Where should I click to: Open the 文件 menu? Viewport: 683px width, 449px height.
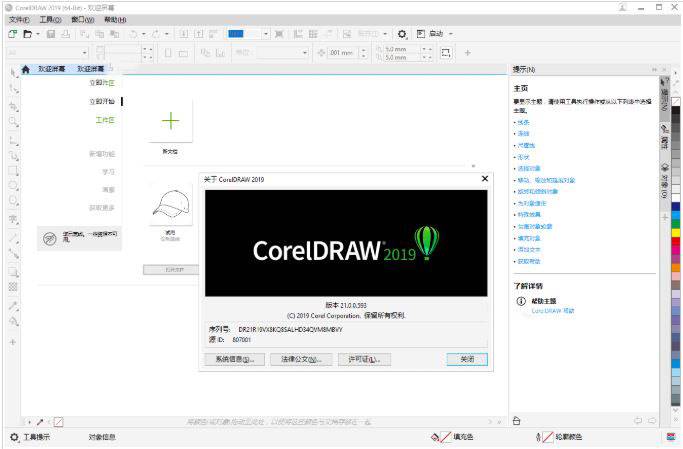pos(19,20)
